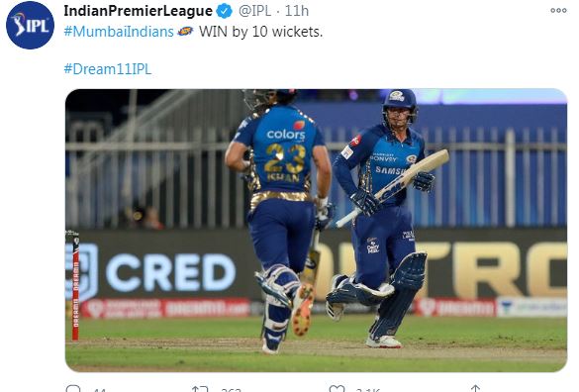This screenshot has width=579, height=392.
Task: Like the tweet with heart icon
Action: tap(337, 389)
